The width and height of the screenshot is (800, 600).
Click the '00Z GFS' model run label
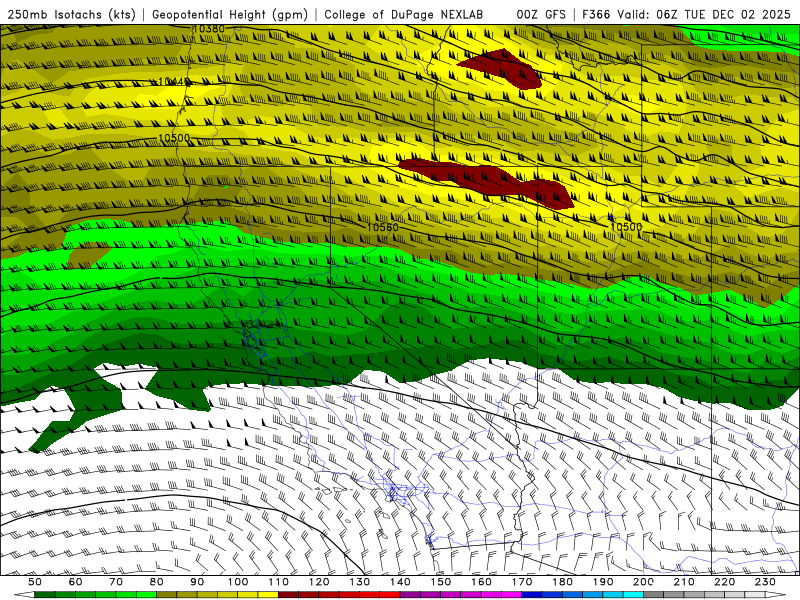tap(541, 14)
